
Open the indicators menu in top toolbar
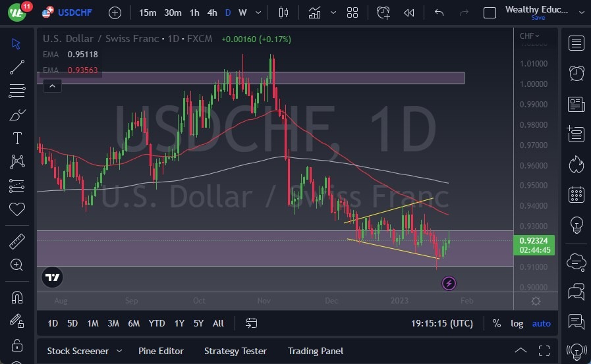pyautogui.click(x=315, y=13)
